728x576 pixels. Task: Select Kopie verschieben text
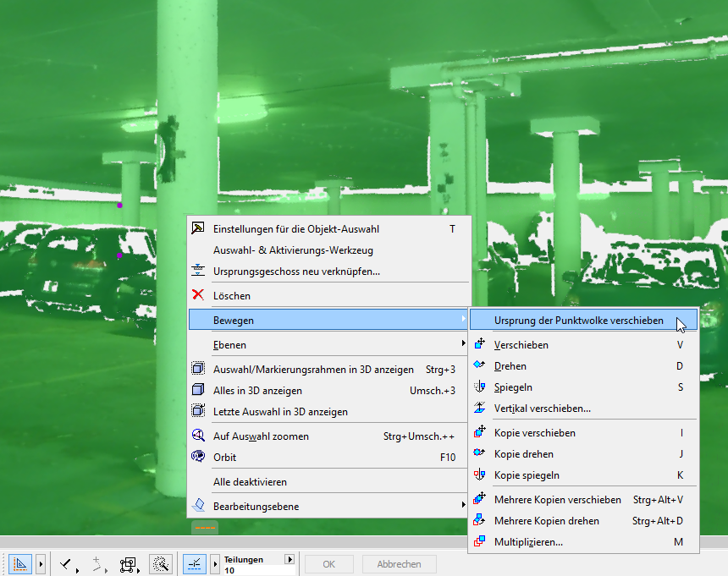[x=535, y=433]
